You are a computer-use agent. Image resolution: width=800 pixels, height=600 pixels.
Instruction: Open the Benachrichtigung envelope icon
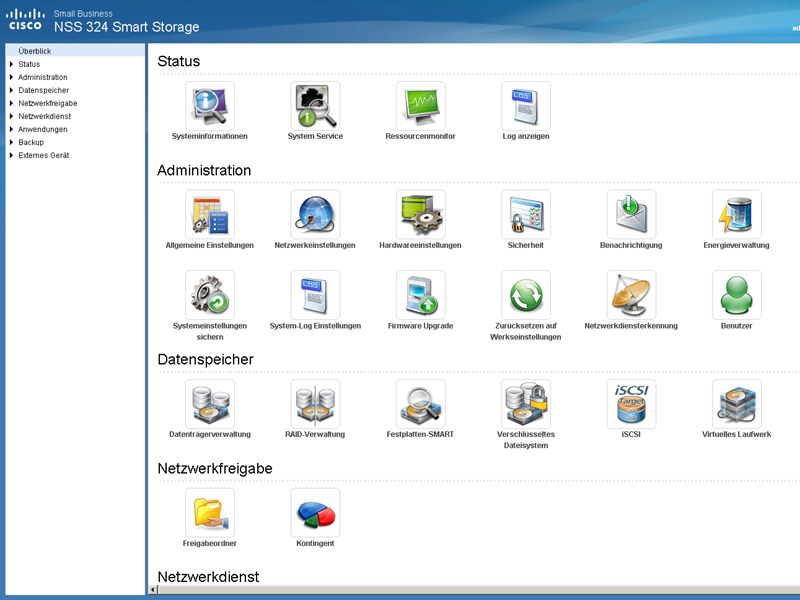tap(631, 214)
